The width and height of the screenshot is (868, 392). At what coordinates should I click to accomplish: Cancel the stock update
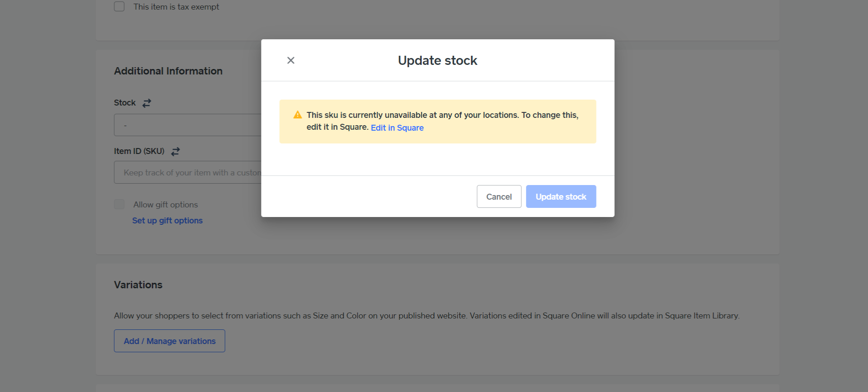click(499, 196)
